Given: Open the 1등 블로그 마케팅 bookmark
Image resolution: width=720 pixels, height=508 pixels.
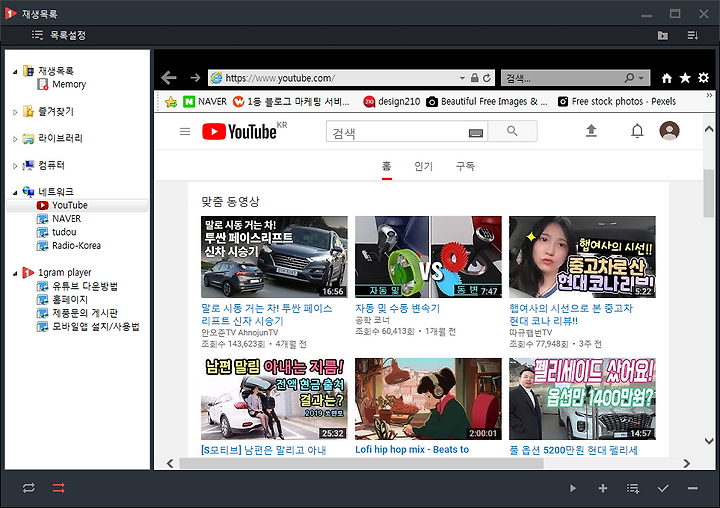Looking at the screenshot, I should (291, 102).
